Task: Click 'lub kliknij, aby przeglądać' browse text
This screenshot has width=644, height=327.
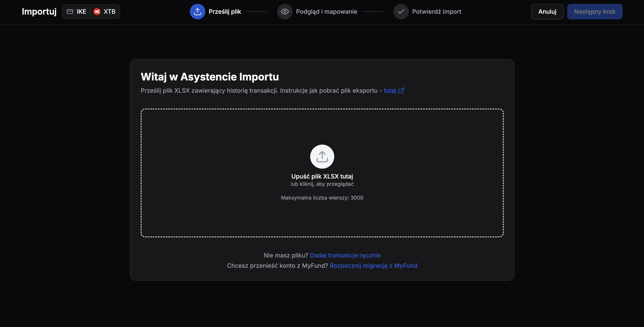Action: click(322, 184)
